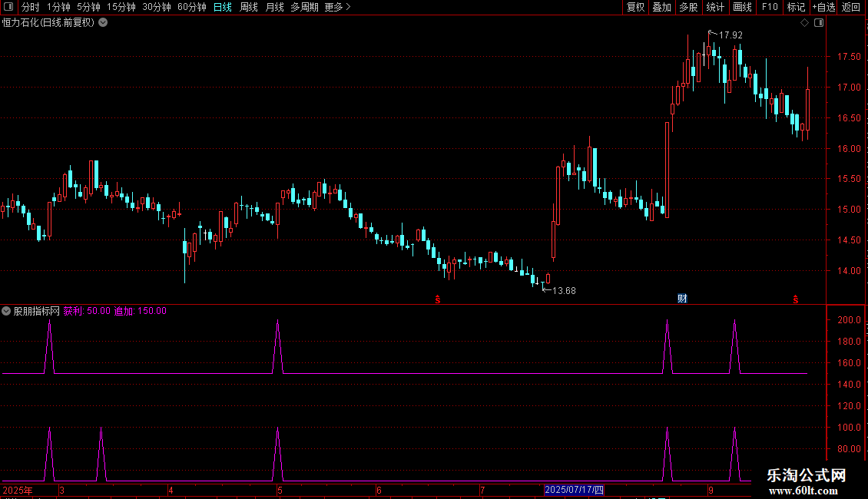The image size is (868, 499).
Task: Click the red S marker near September
Action: coord(796,299)
